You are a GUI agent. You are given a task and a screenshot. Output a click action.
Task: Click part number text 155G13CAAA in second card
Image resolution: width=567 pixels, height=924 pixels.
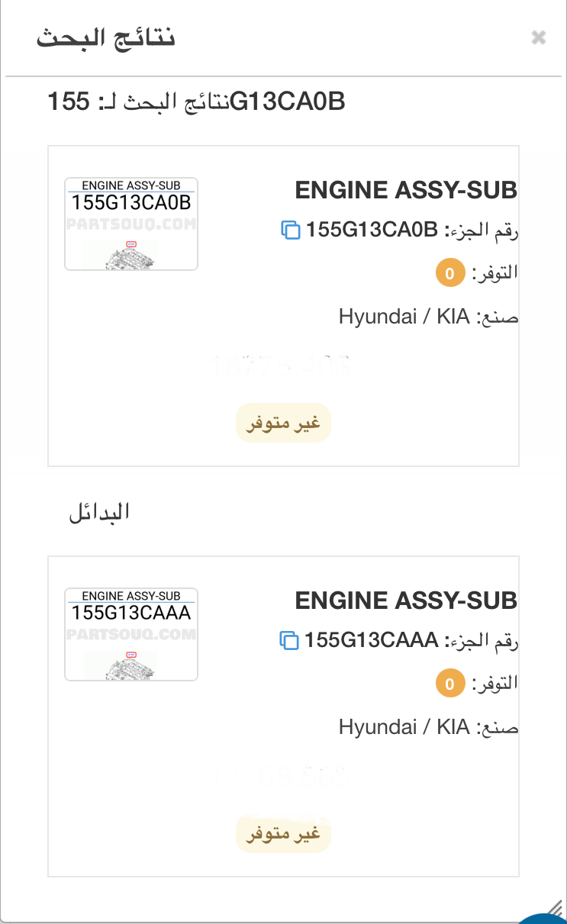click(x=371, y=640)
